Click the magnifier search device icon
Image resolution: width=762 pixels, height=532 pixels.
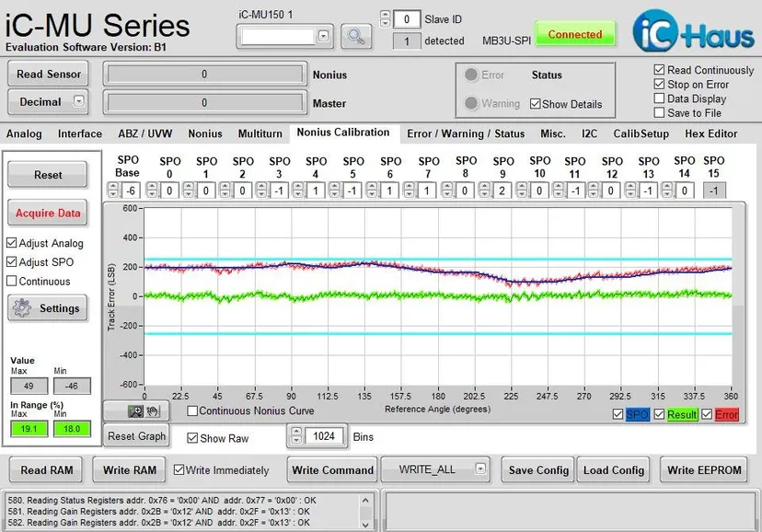(x=356, y=36)
